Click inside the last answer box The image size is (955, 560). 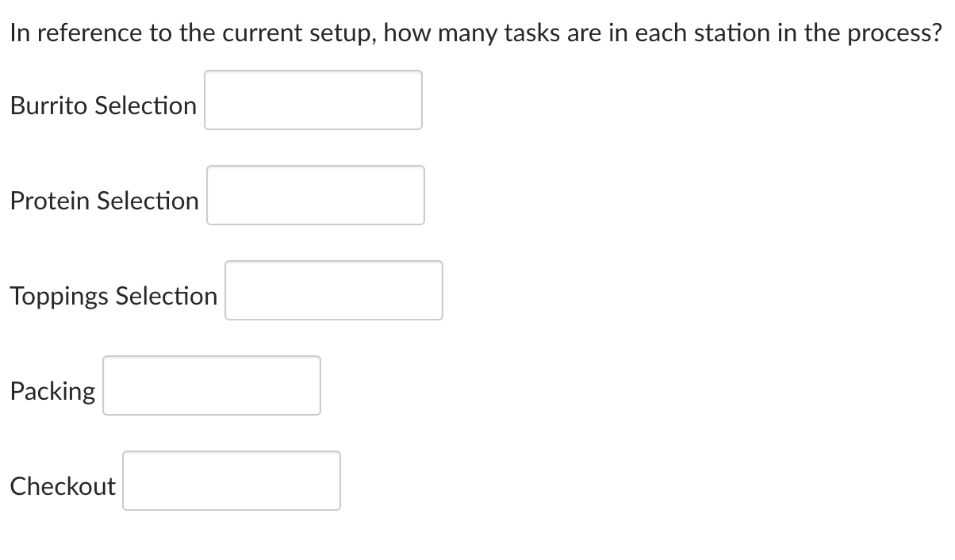(x=231, y=481)
